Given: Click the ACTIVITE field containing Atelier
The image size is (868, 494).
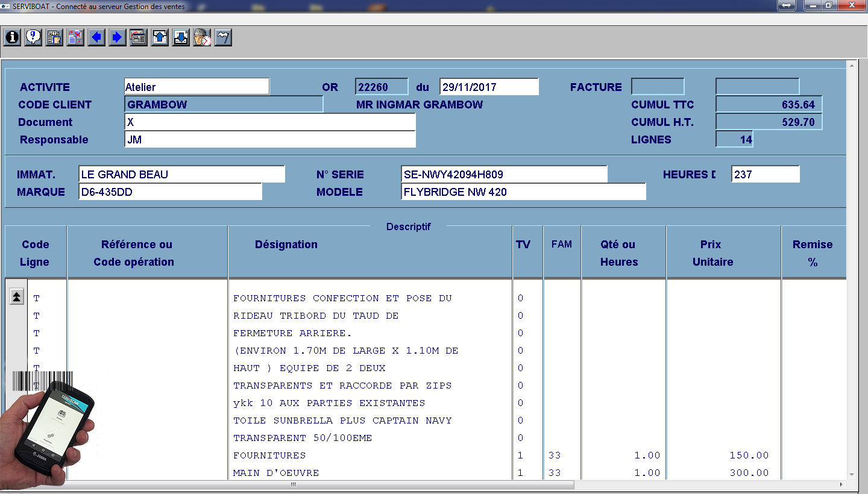Looking at the screenshot, I should (x=197, y=87).
